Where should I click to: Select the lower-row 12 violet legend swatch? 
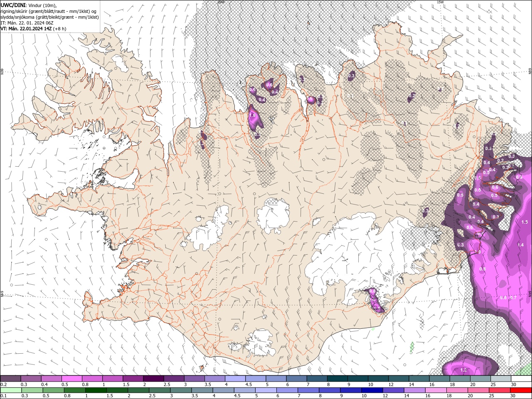393,390
